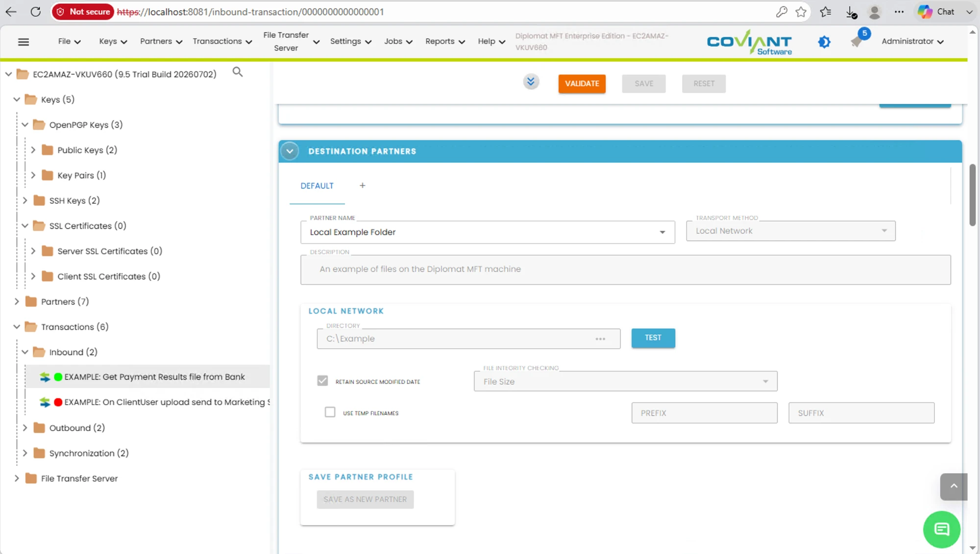Collapse the Destination Partners section
The width and height of the screenshot is (980, 554).
tap(290, 151)
